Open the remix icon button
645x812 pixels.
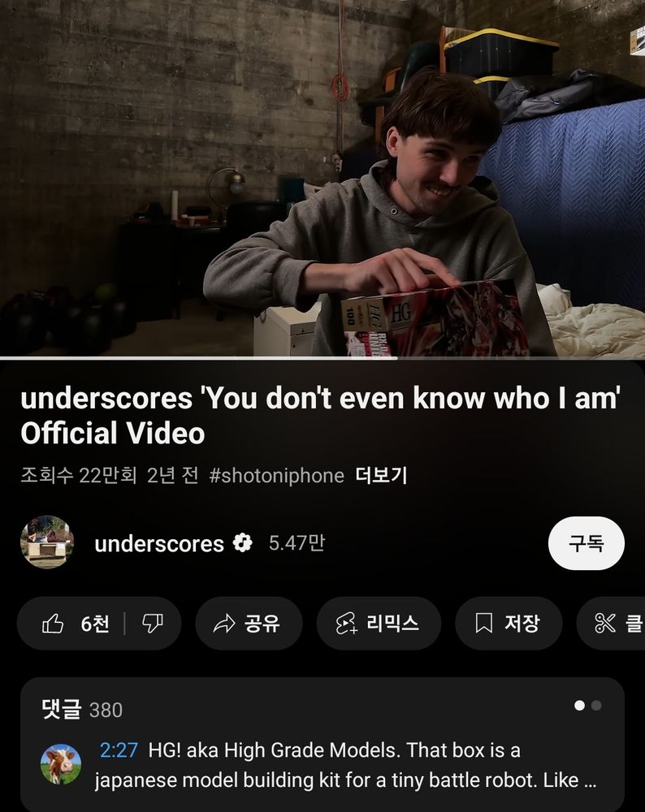pyautogui.click(x=346, y=624)
